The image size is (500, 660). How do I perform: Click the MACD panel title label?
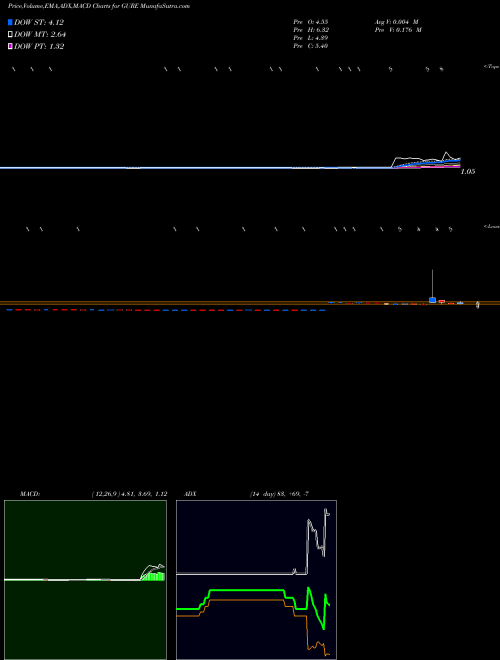click(x=30, y=494)
